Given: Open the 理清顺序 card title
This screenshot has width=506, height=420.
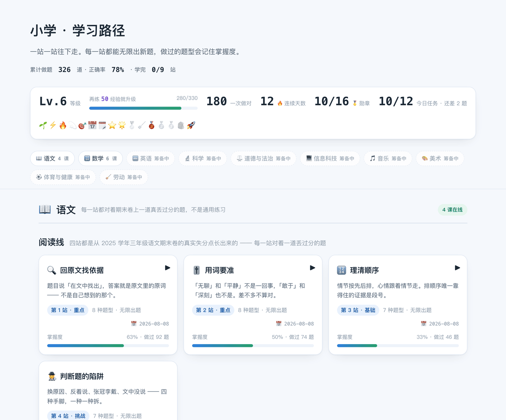Looking at the screenshot, I should [365, 270].
